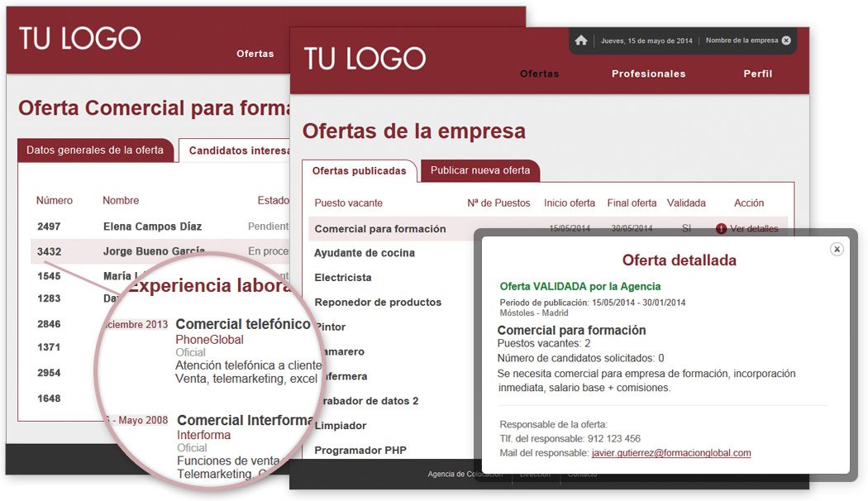Click the javier.gutierrez@formacionglobal.com email link

tap(671, 453)
